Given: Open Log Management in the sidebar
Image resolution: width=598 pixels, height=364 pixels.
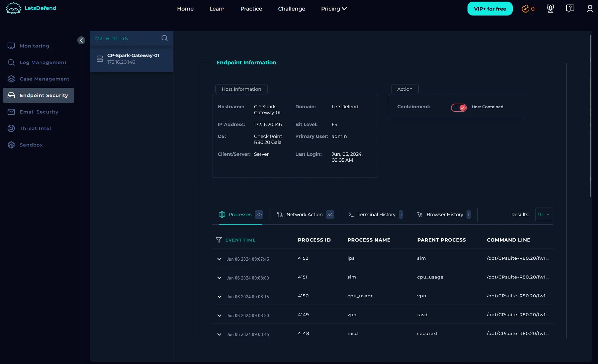Looking at the screenshot, I should (43, 62).
